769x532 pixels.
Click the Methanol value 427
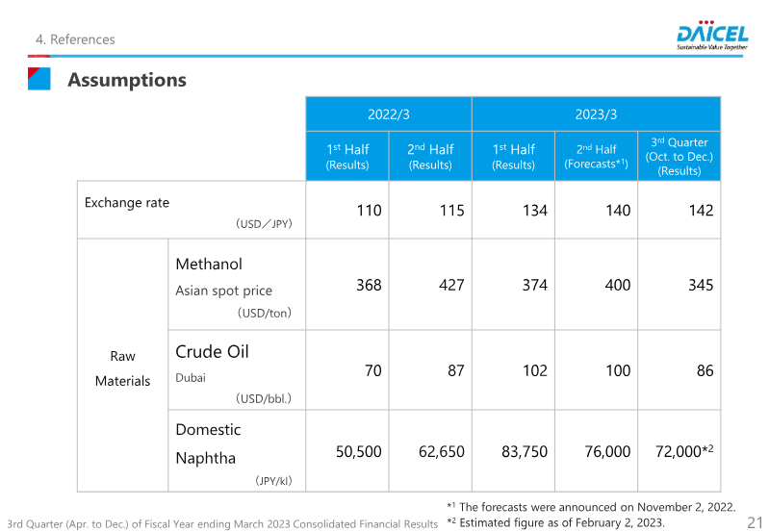(x=451, y=285)
